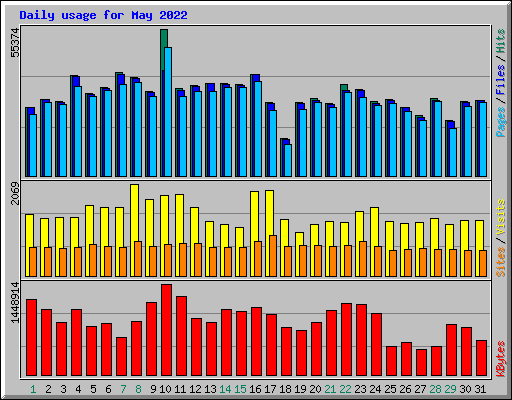Click the day 10 axis label
The height and width of the screenshot is (400, 512).
click(x=165, y=389)
